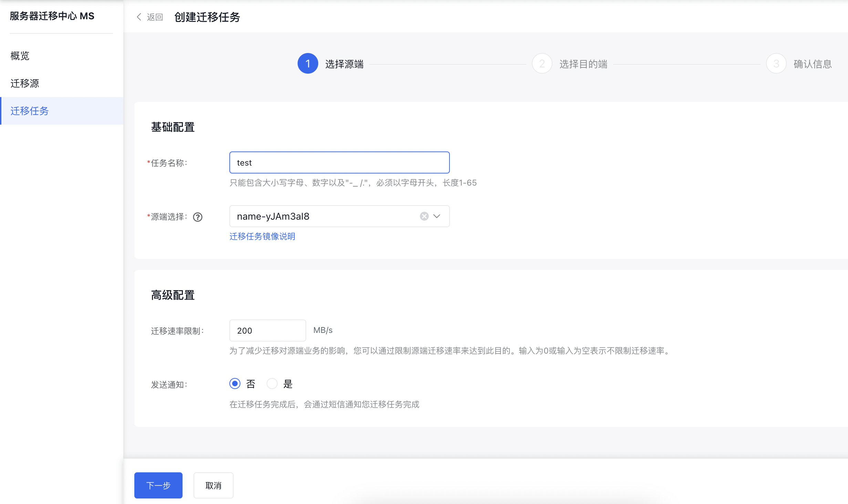
Task: Open 迁移源 in the sidebar
Action: 62,83
